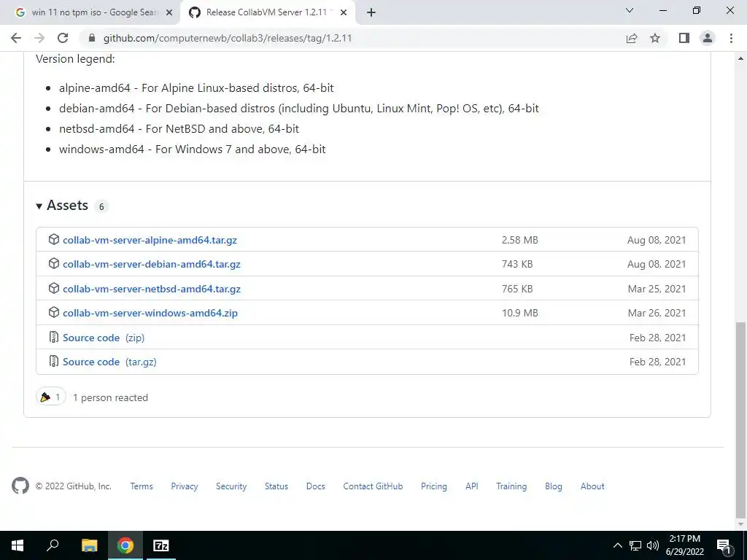747x560 pixels.
Task: Open the Blog footer link
Action: click(x=554, y=486)
